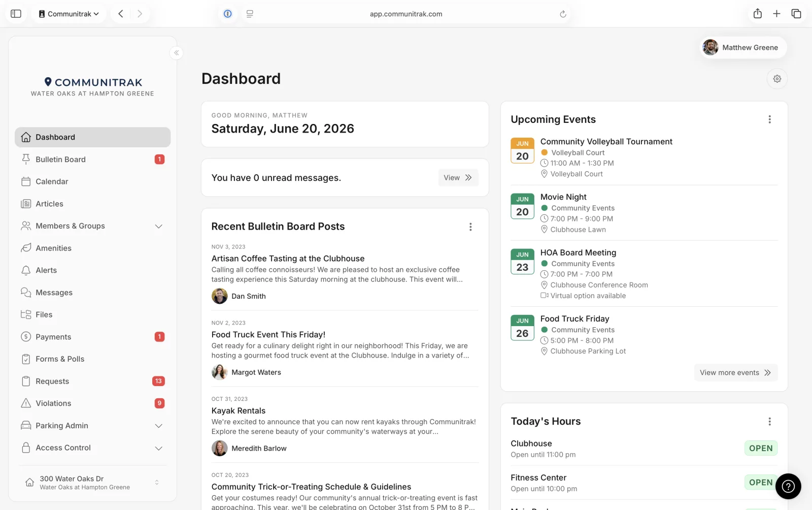Click the Parking Admin car icon
Image resolution: width=812 pixels, height=510 pixels.
click(26, 425)
